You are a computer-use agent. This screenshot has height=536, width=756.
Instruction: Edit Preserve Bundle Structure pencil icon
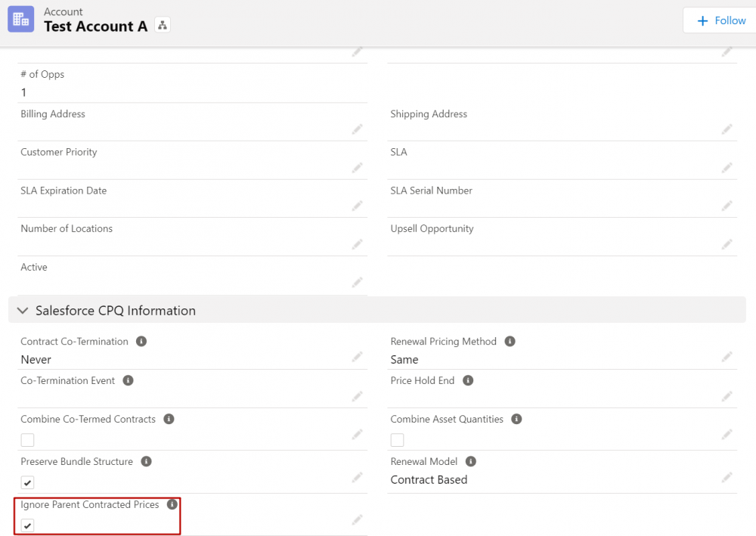[357, 477]
